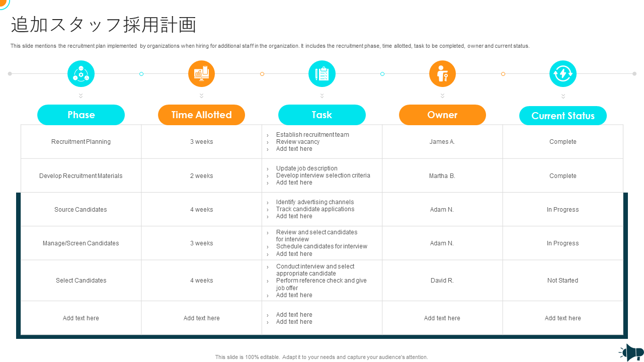644x362 pixels.
Task: Click the Owner person icon
Action: [x=442, y=74]
